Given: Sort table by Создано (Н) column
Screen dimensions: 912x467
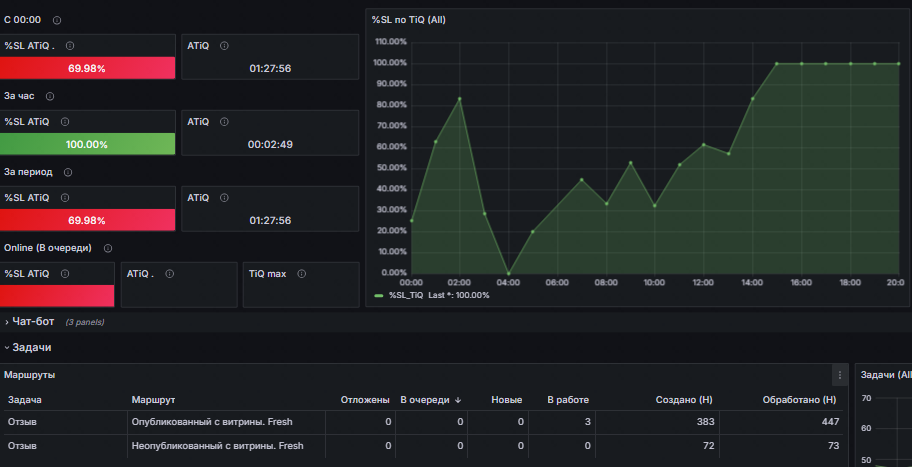Looking at the screenshot, I should (x=684, y=400).
